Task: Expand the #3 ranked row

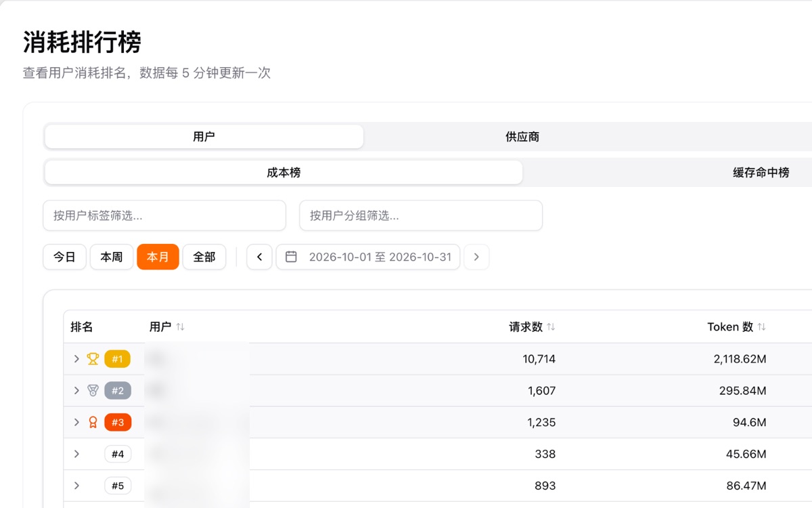Action: (x=76, y=423)
